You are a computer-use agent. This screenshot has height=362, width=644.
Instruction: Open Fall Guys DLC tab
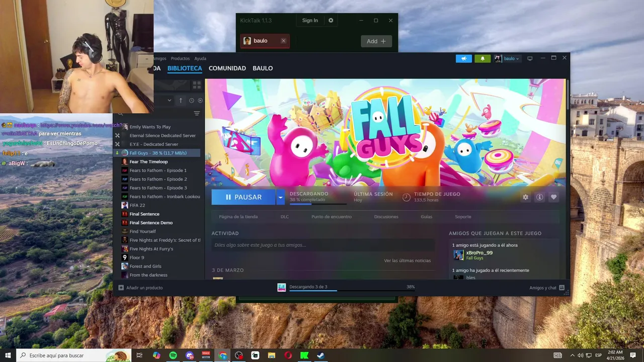click(285, 217)
